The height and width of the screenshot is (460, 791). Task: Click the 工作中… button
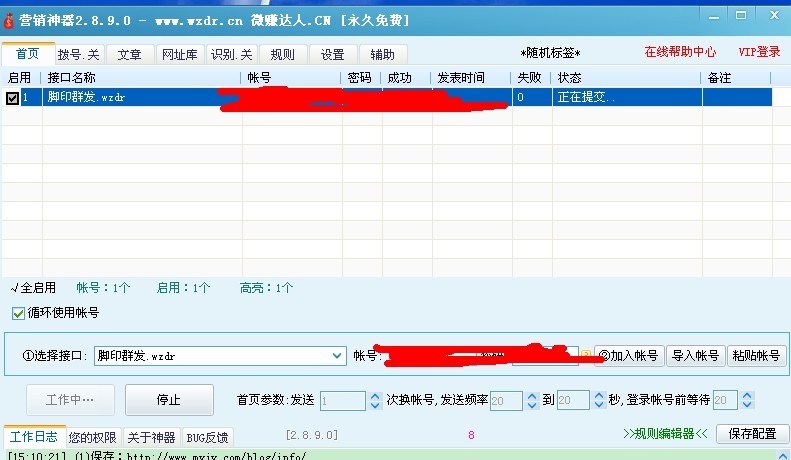coord(70,400)
